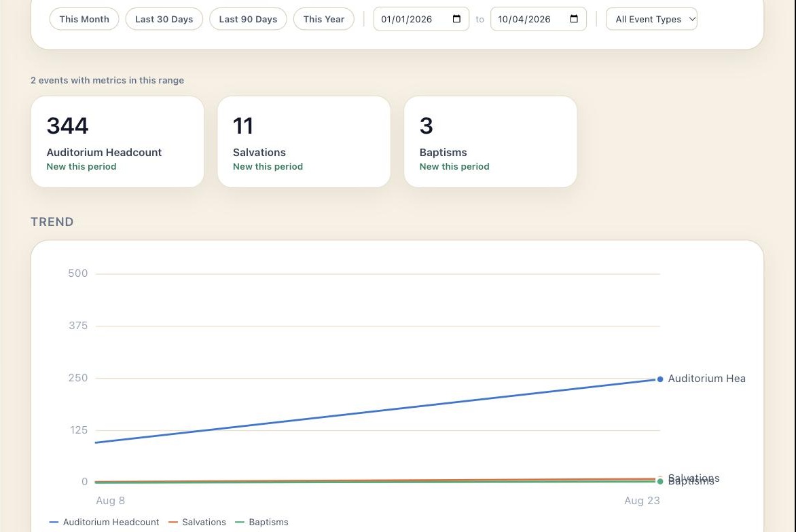796x532 pixels.
Task: Click the Baptisms 3 metric card
Action: pyautogui.click(x=490, y=142)
